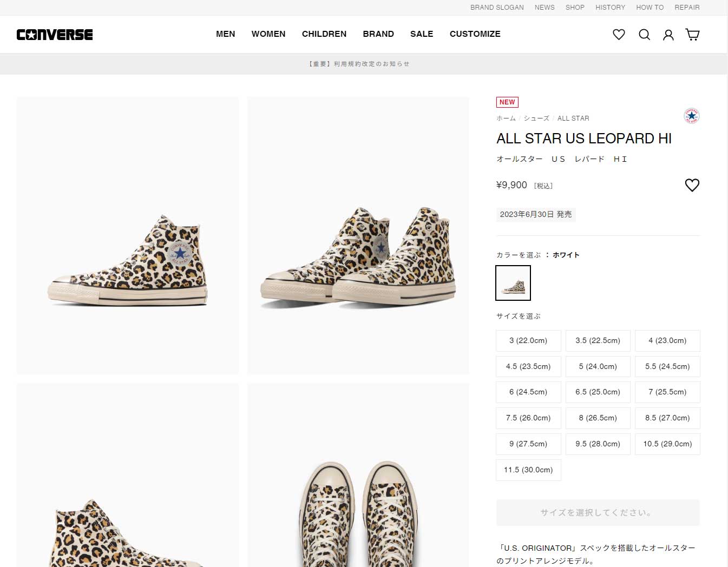Expand the CUSTOMIZE navigation item
Image resolution: width=728 pixels, height=567 pixels.
click(475, 34)
